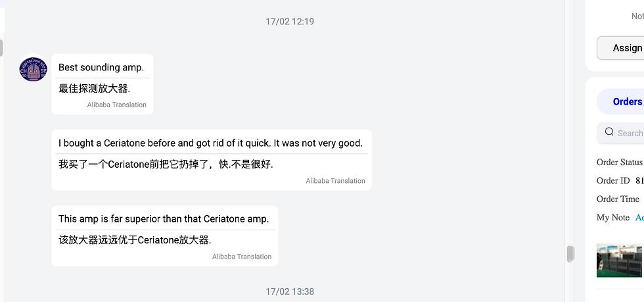This screenshot has width=644, height=302.
Task: Click the My Note add link
Action: [639, 217]
